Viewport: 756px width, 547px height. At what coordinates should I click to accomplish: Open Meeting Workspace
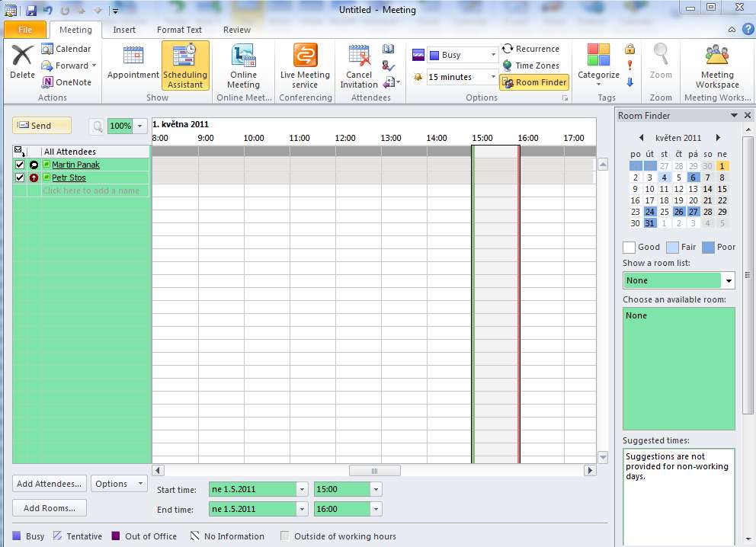(717, 66)
